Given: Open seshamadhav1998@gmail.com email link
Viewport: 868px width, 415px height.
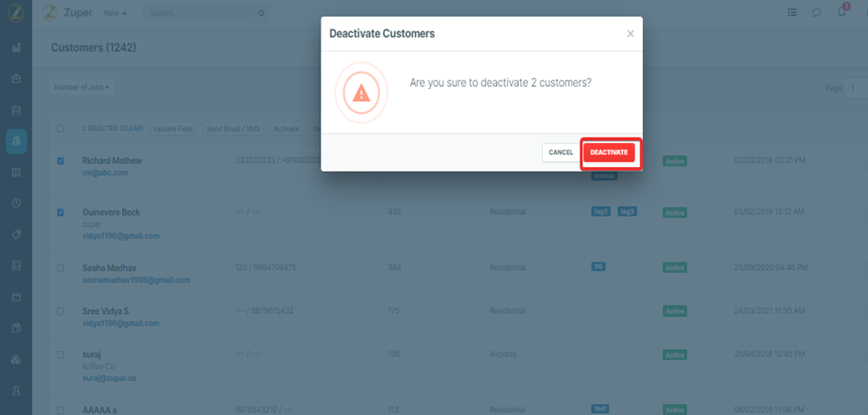Looking at the screenshot, I should [x=136, y=280].
